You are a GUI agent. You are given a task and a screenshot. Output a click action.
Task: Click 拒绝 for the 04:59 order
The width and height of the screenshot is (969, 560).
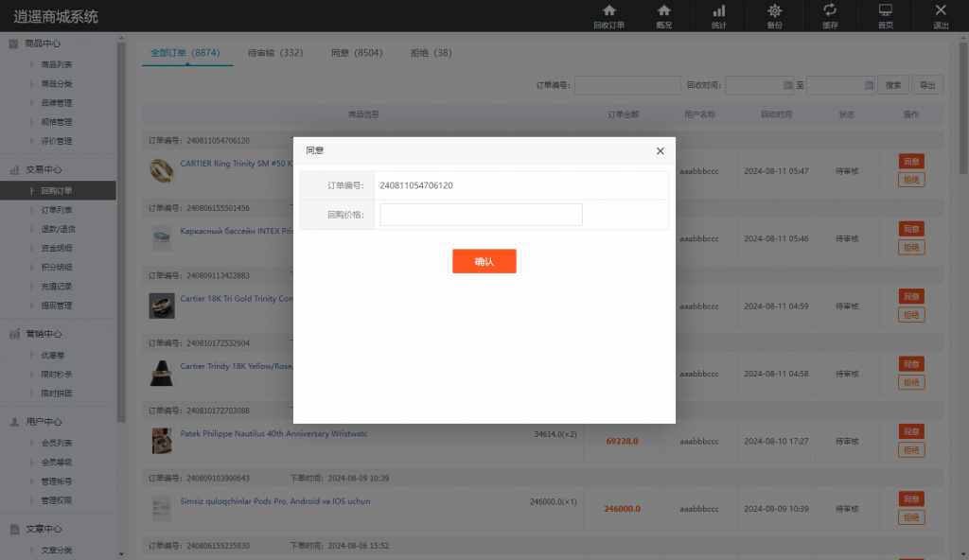911,315
